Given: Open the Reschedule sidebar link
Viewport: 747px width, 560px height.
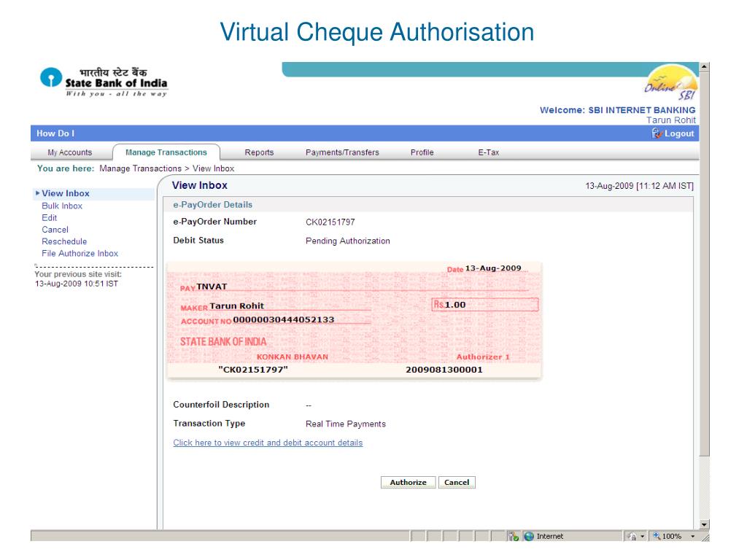Looking at the screenshot, I should click(x=64, y=241).
